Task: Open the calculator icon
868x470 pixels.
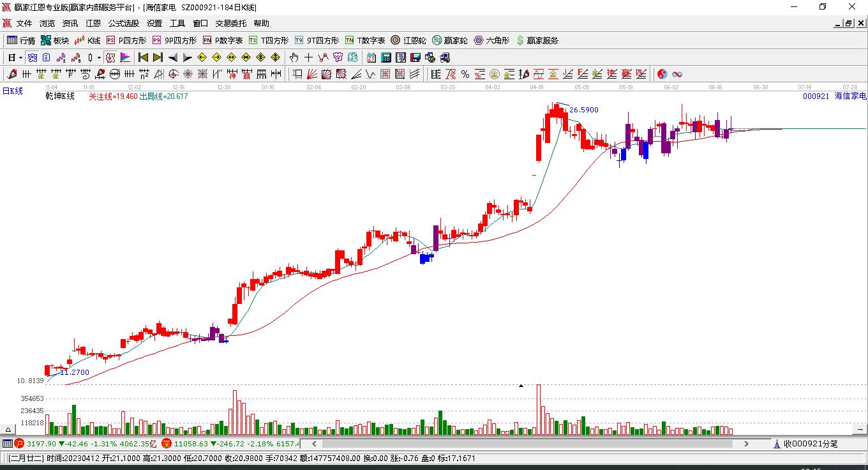Action: 385,57
